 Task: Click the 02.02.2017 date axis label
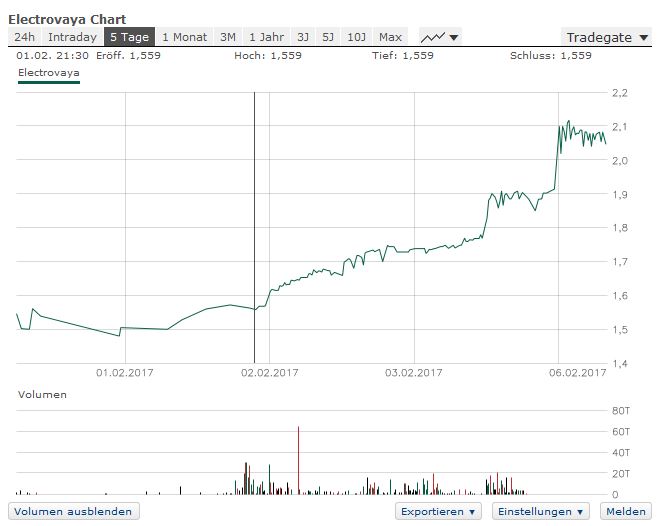pos(269,373)
